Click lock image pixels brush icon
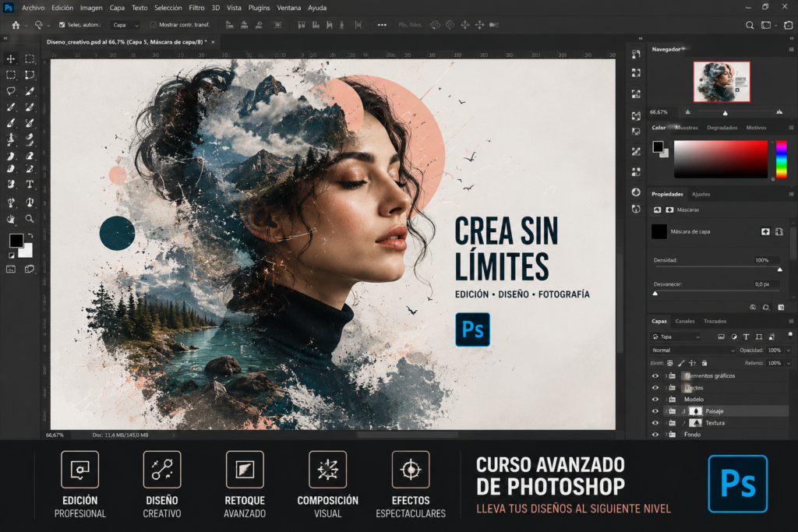The image size is (798, 532). [x=681, y=363]
